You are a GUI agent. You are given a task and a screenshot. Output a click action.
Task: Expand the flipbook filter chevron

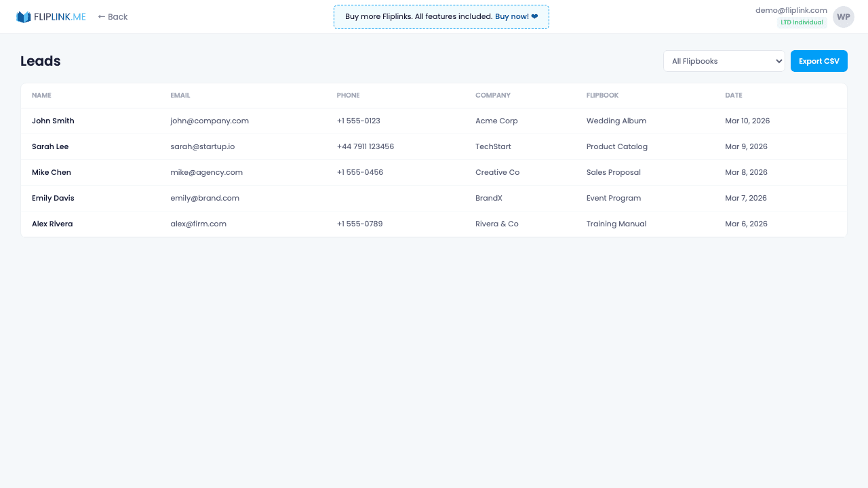coord(778,61)
